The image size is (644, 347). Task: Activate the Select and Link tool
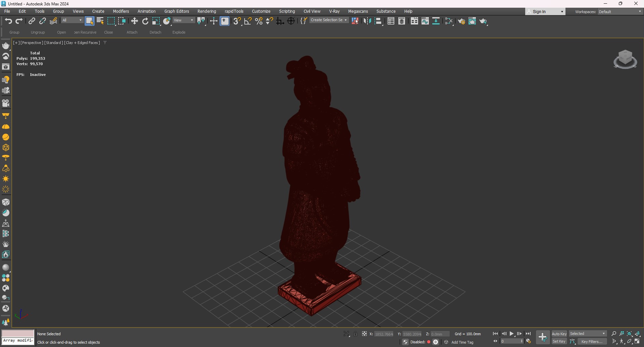(x=32, y=21)
